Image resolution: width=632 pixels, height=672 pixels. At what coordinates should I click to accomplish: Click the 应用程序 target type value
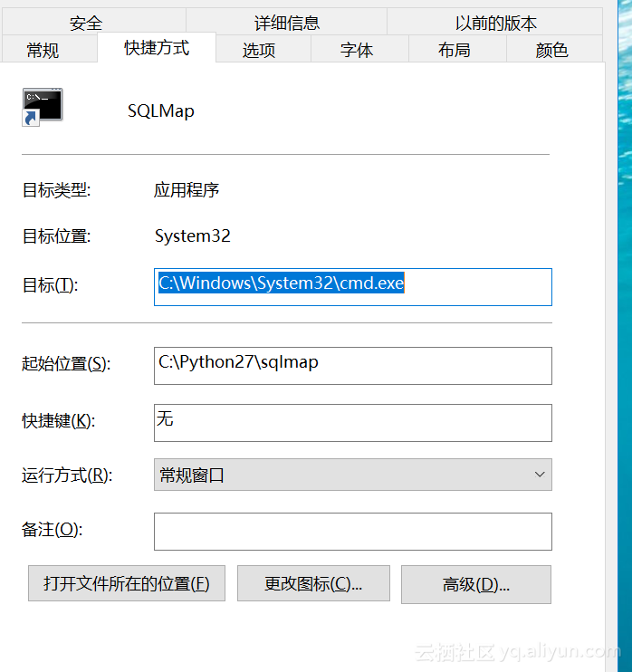(187, 190)
